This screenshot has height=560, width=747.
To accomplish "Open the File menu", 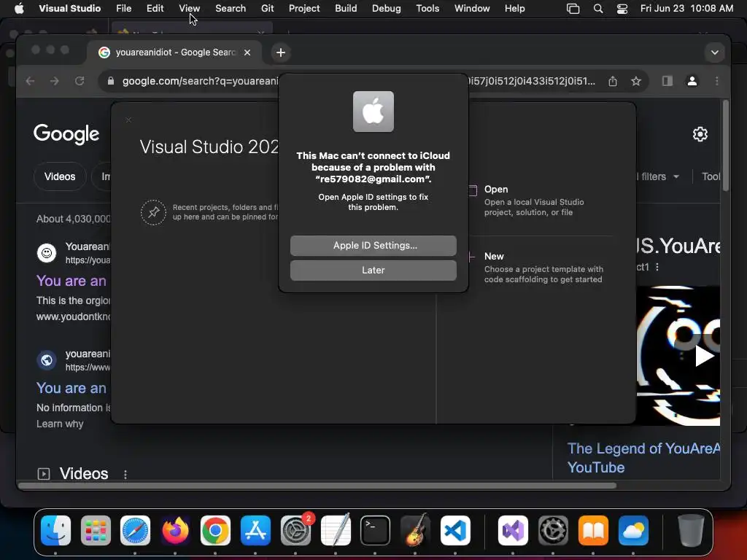I will coord(124,8).
